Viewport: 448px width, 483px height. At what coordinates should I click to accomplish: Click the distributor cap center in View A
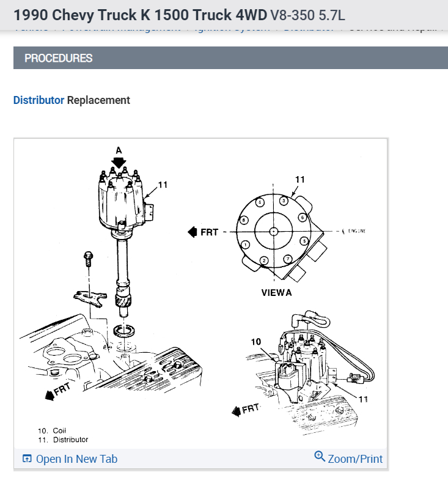click(x=273, y=232)
